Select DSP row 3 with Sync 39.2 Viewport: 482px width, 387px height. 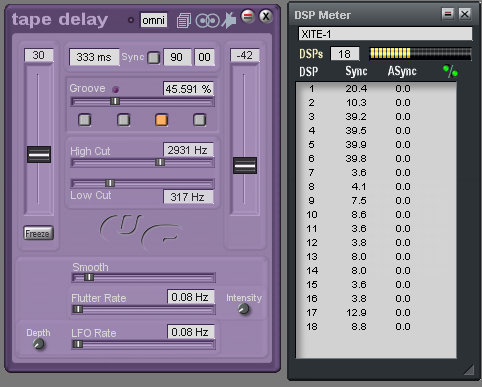pos(376,117)
